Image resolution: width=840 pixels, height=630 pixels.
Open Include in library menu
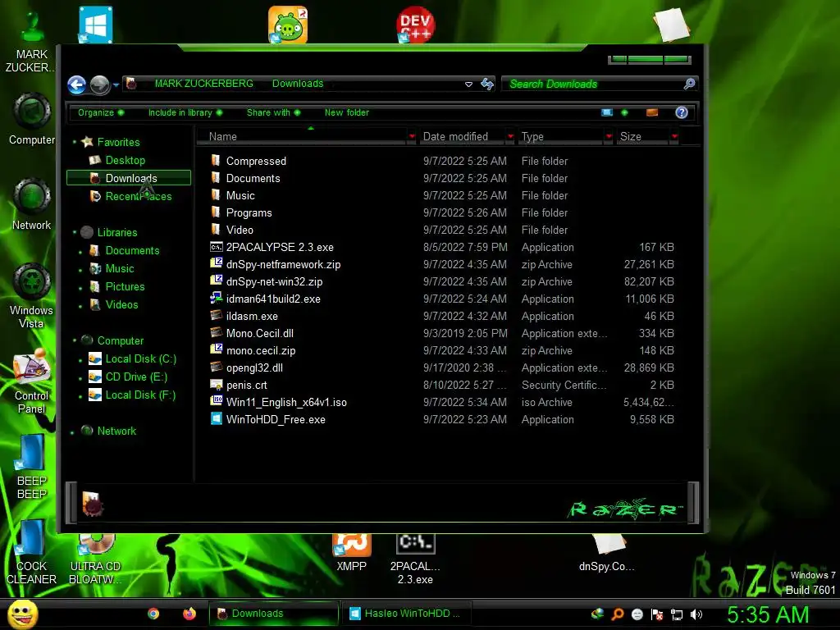185,112
